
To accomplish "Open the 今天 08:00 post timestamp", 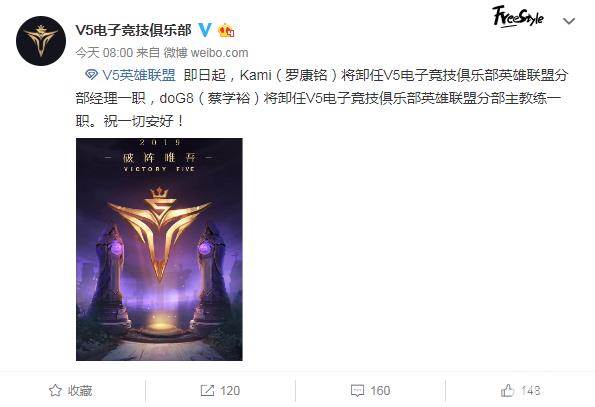I will (x=104, y=52).
